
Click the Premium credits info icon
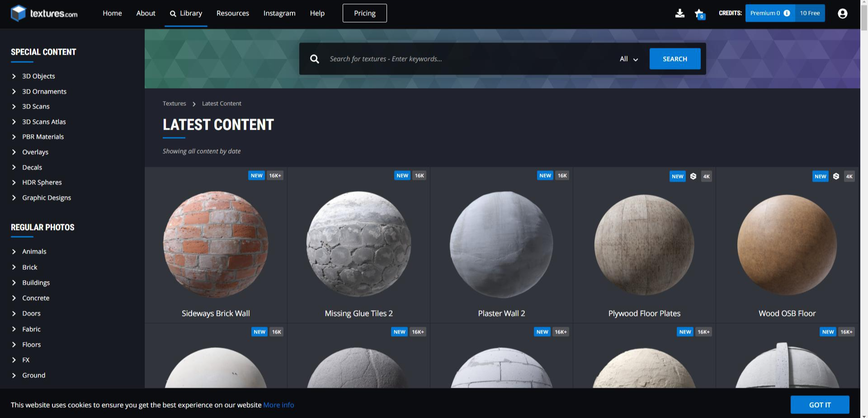(787, 13)
